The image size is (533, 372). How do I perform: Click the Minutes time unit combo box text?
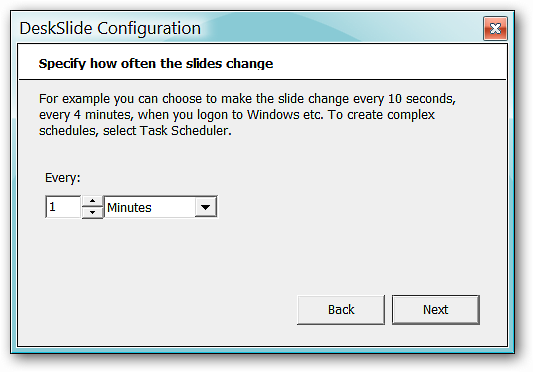click(129, 207)
